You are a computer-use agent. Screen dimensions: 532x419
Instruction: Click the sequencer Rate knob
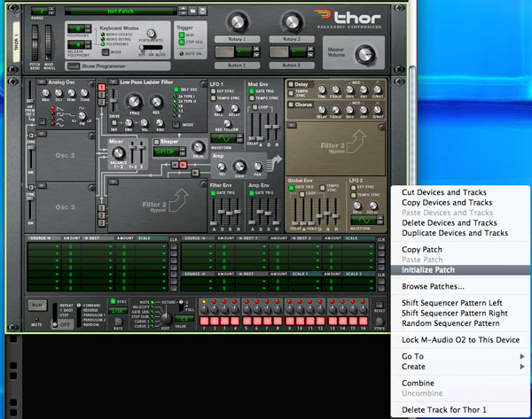pyautogui.click(x=119, y=321)
